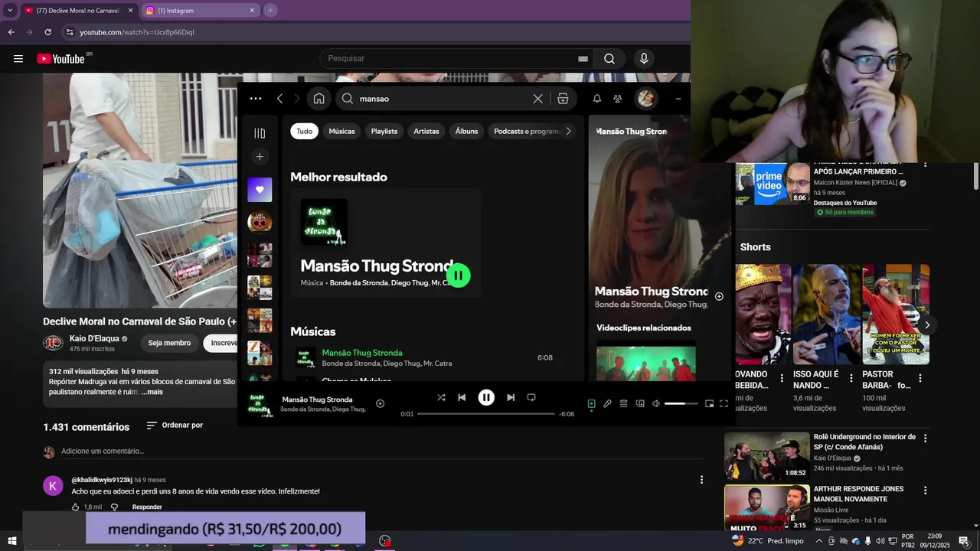Open first comment's three-dot menu

point(701,480)
